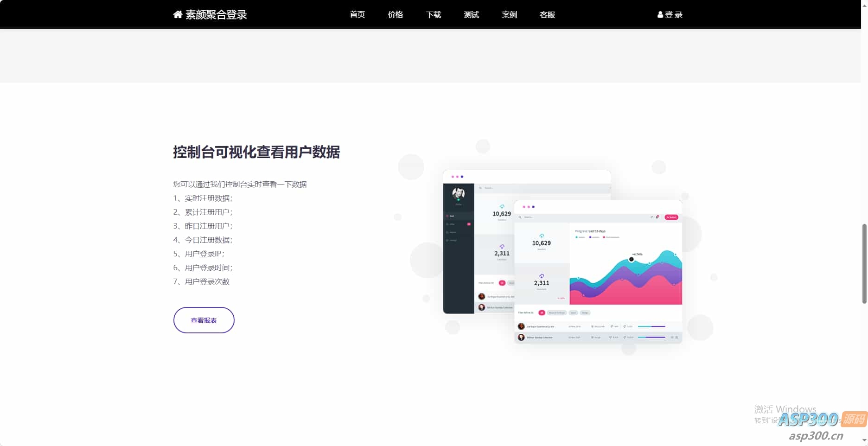Screen dimensions: 868x446
Task: Click the search magnifier in the dashboard mockup
Action: (520, 217)
